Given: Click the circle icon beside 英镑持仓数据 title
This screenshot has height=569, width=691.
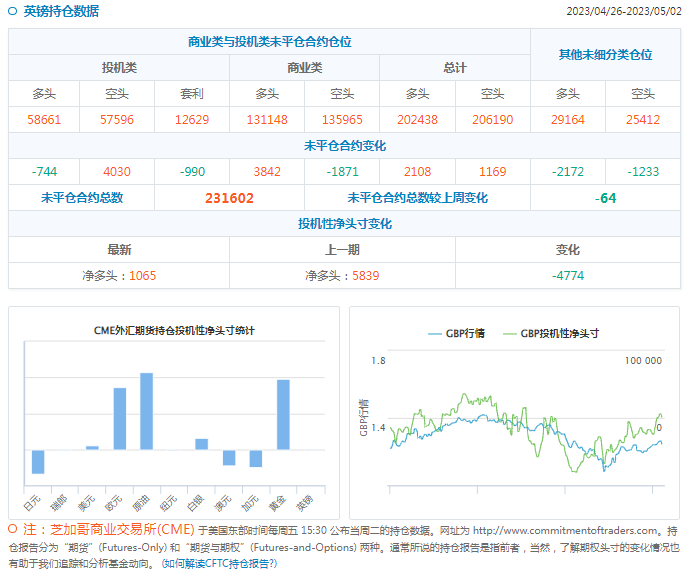Looking at the screenshot, I should [x=13, y=12].
